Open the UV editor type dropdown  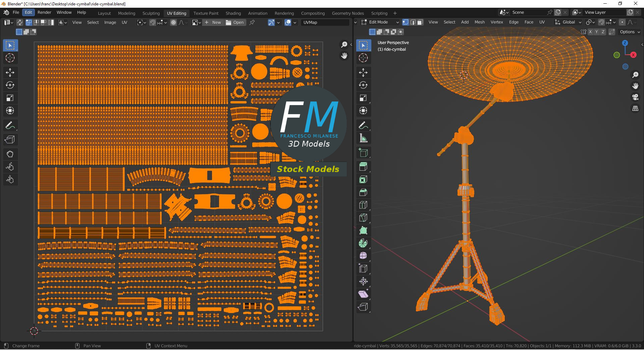pos(8,23)
